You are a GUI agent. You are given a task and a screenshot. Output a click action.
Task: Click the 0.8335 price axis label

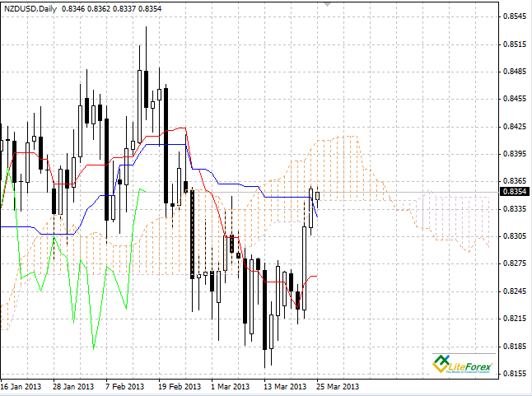point(515,209)
